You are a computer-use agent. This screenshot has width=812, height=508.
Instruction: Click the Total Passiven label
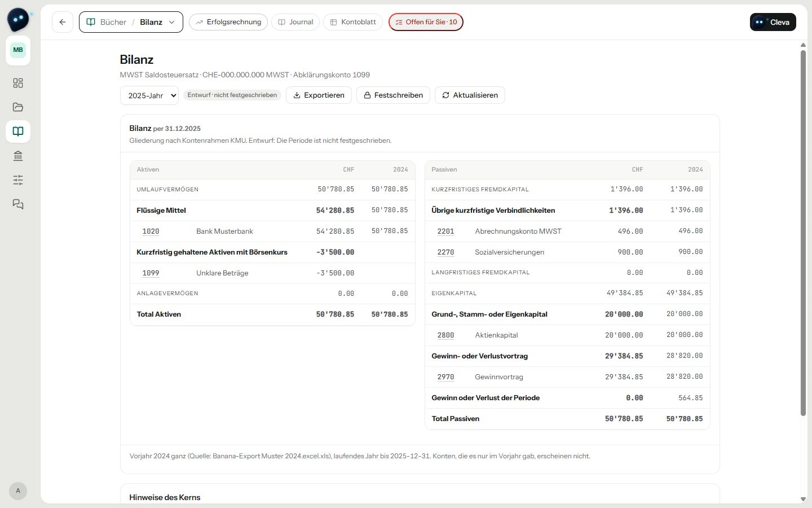pyautogui.click(x=456, y=419)
